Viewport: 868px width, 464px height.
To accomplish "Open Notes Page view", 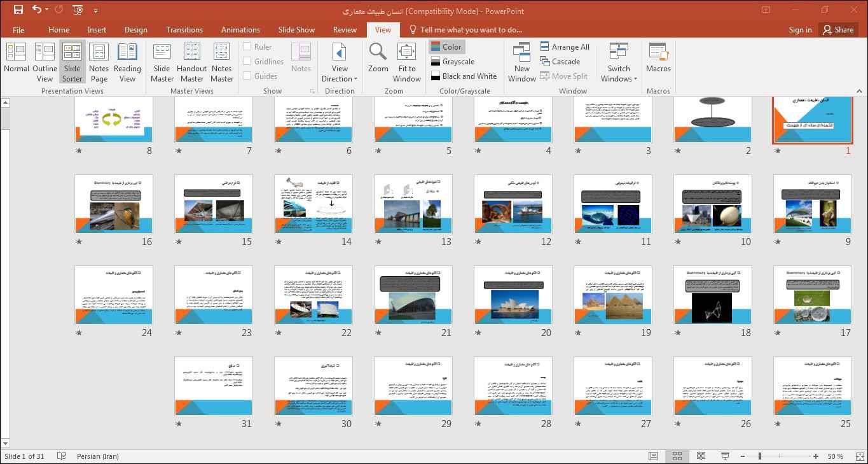I will point(99,61).
